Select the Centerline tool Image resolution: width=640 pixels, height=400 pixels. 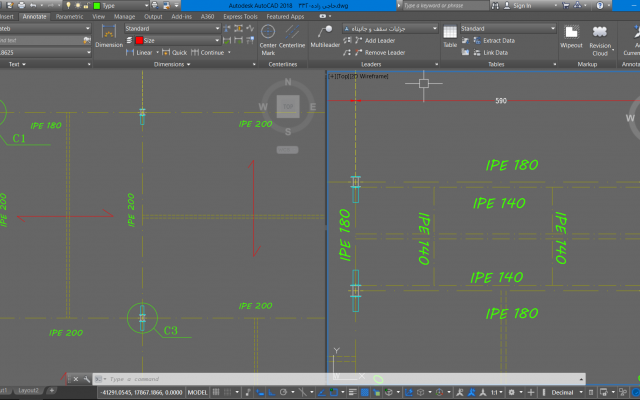click(292, 37)
